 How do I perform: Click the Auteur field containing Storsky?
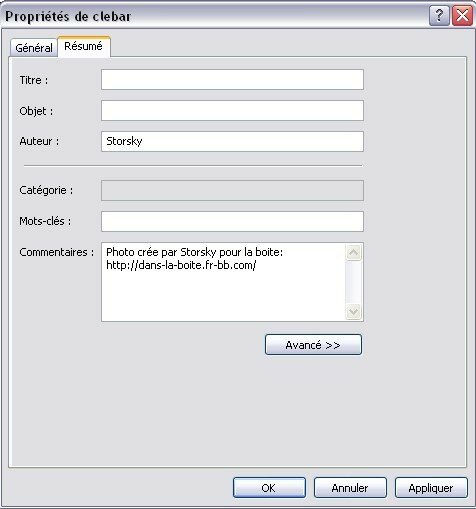pos(232,141)
